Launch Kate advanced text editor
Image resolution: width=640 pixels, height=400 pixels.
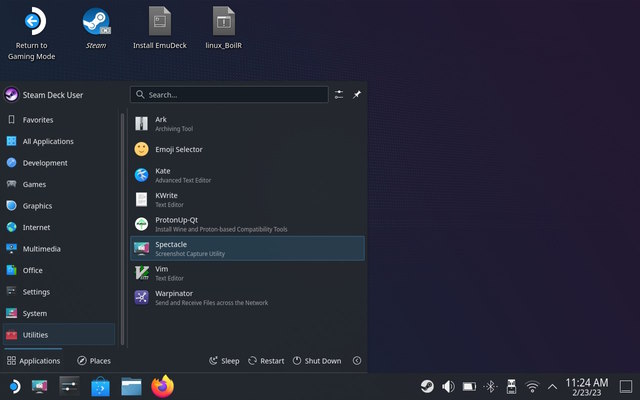click(x=247, y=175)
